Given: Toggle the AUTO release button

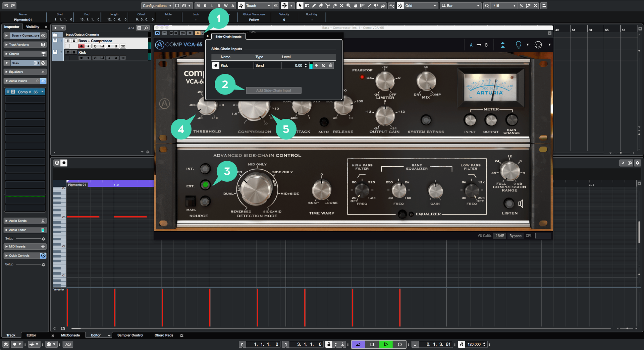Looking at the screenshot, I should 324,122.
